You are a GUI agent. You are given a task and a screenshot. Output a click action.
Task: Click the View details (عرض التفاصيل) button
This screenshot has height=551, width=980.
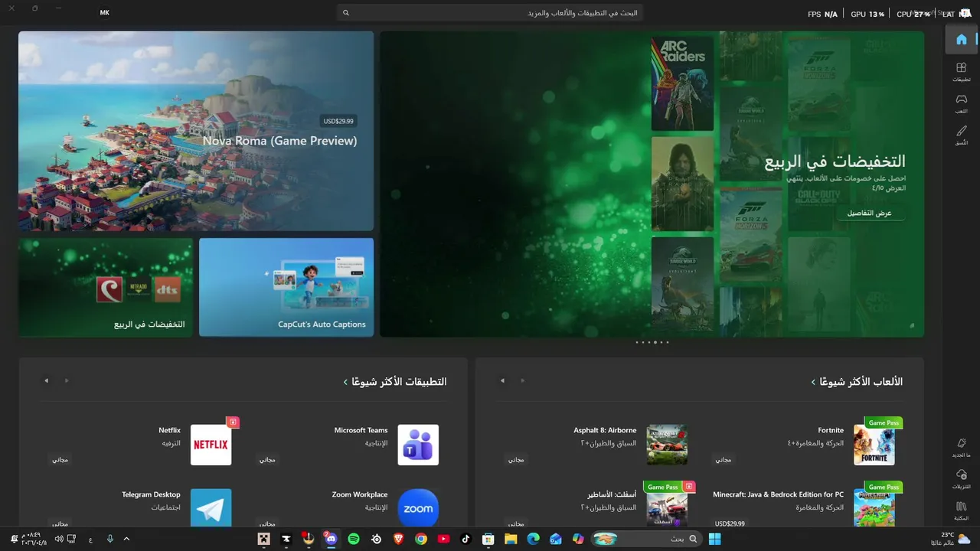point(869,213)
